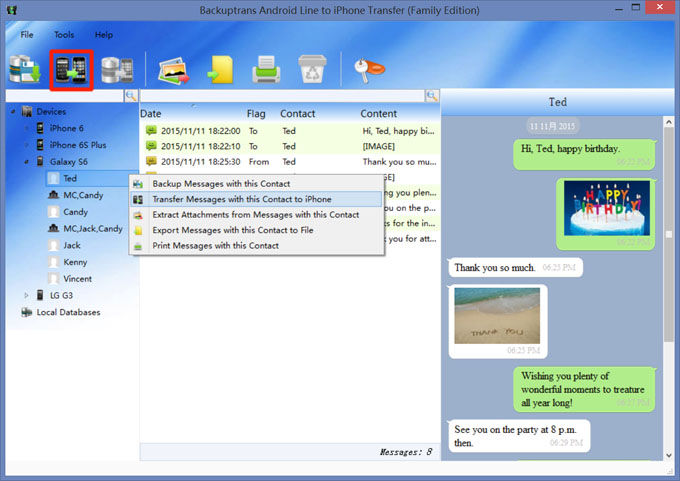Select message row 2015/11/11 18:22:10
The image size is (680, 481).
290,147
